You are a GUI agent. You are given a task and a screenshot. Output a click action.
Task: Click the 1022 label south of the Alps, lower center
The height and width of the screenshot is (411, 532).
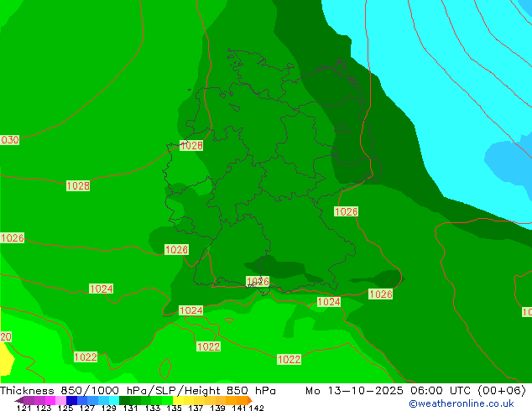tap(289, 360)
